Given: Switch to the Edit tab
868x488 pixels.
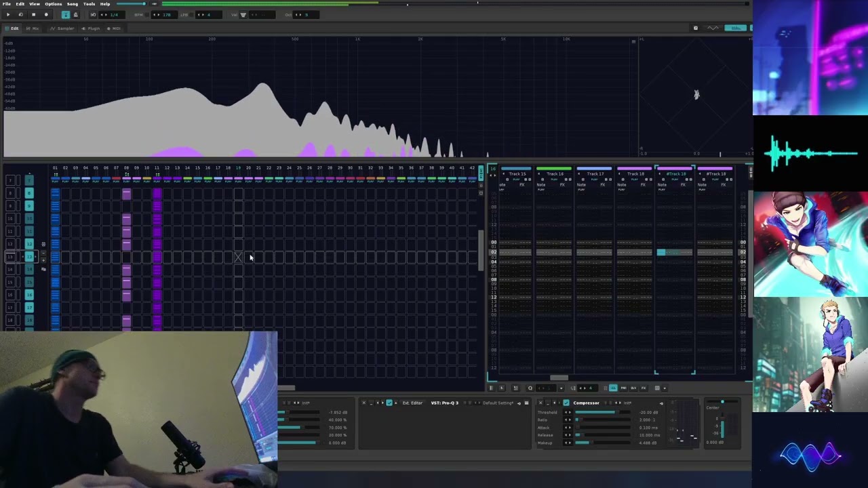Looking at the screenshot, I should [12, 28].
